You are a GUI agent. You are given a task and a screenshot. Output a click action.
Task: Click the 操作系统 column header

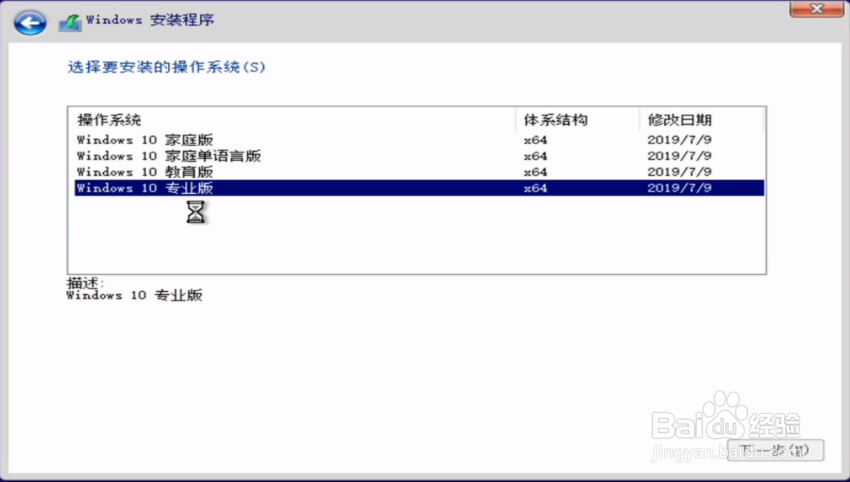(293, 120)
